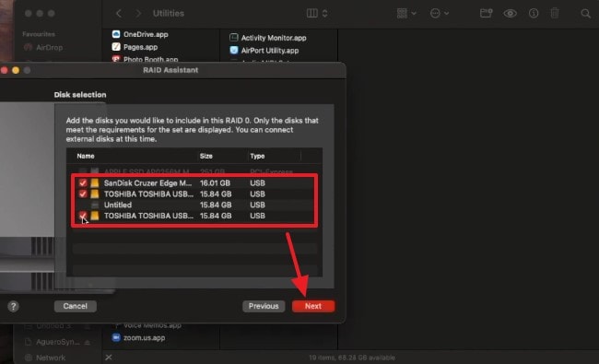Click Next in RAID Assistant
Screen dimensions: 599x364
tap(313, 306)
